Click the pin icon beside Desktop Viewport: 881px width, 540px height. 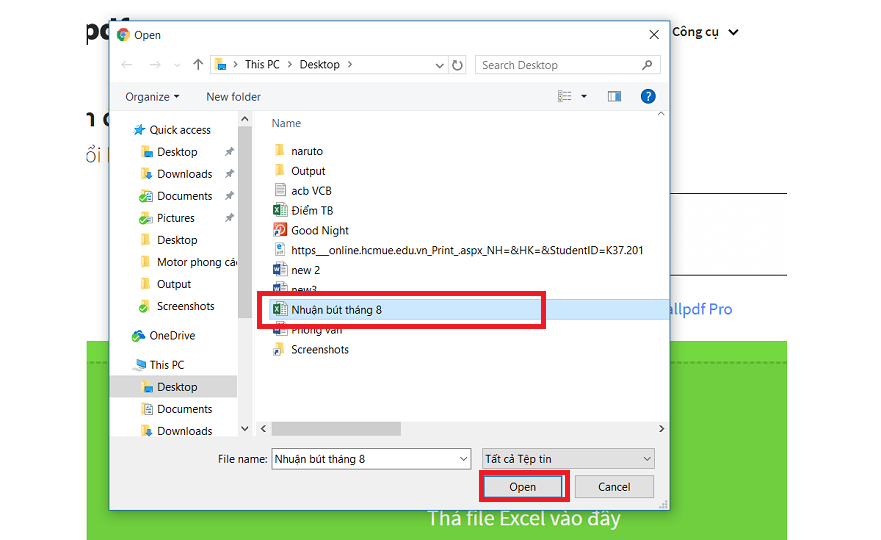tap(229, 152)
